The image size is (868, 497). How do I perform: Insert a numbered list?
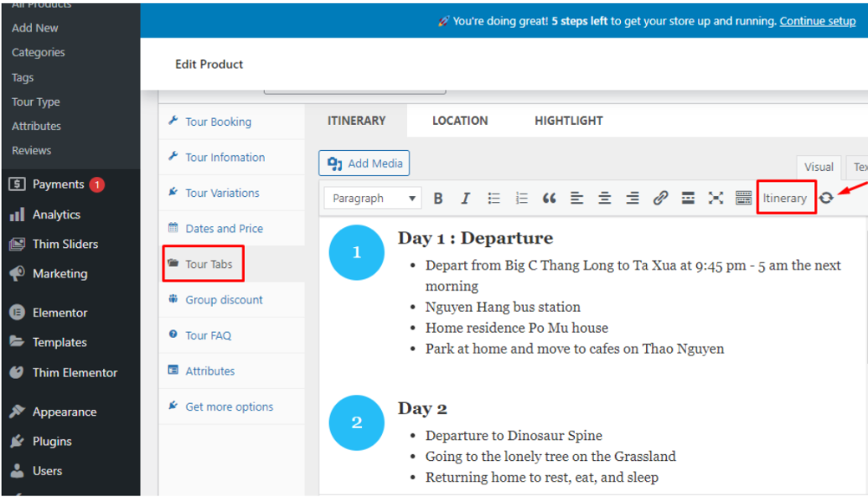point(521,198)
